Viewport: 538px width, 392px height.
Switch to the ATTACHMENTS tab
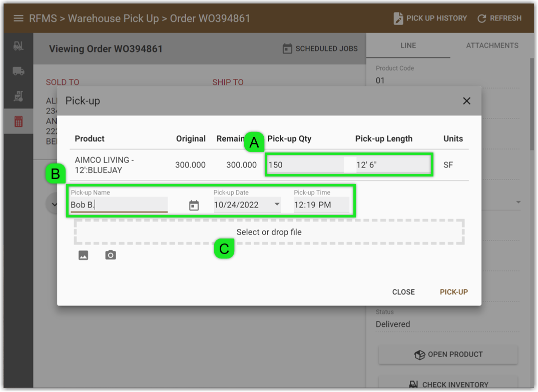coord(492,45)
